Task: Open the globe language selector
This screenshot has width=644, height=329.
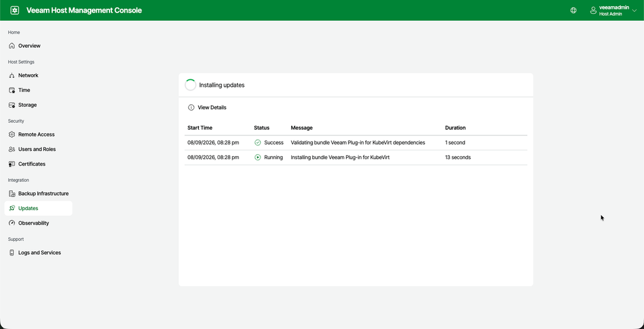Action: pyautogui.click(x=574, y=10)
